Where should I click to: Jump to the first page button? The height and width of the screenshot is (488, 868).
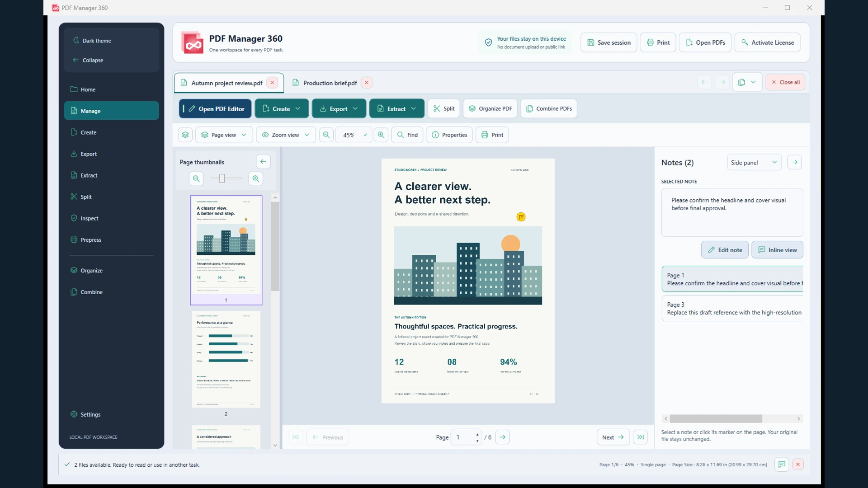[x=296, y=437]
